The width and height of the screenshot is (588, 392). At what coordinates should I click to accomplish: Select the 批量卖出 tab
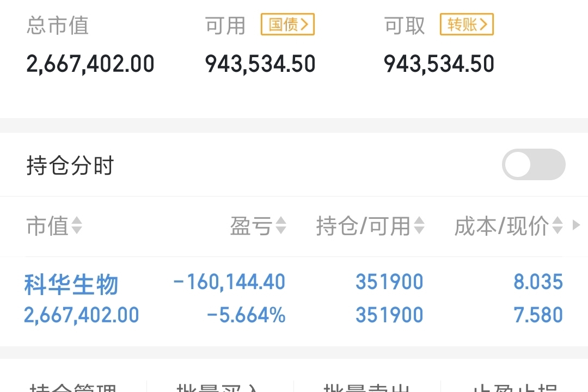click(366, 388)
